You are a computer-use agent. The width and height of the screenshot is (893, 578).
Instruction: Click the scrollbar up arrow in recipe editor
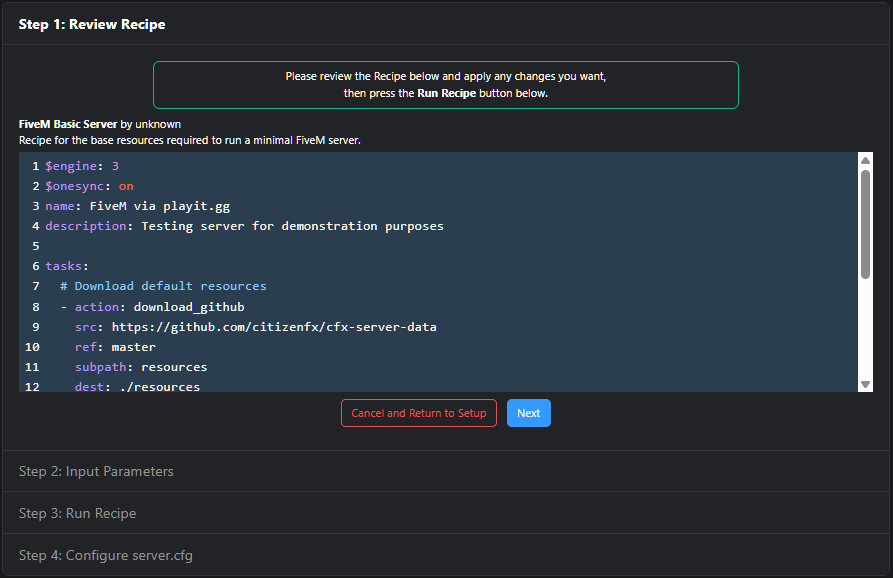[865, 160]
